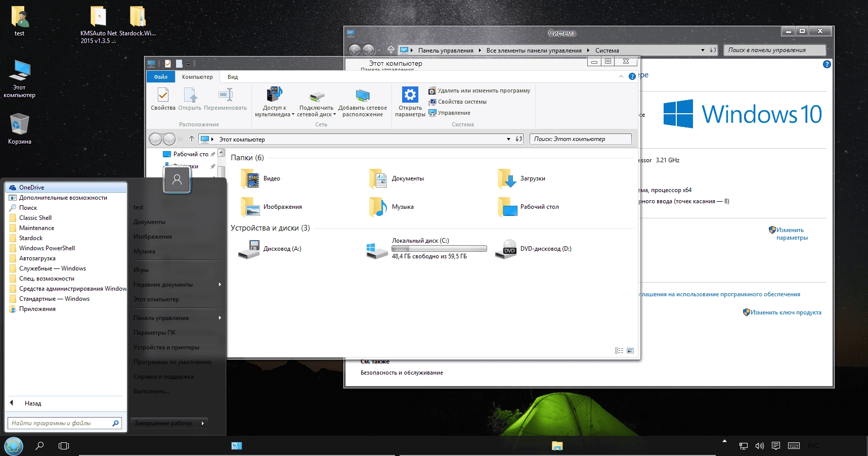Open the Изображения folder

click(272, 207)
